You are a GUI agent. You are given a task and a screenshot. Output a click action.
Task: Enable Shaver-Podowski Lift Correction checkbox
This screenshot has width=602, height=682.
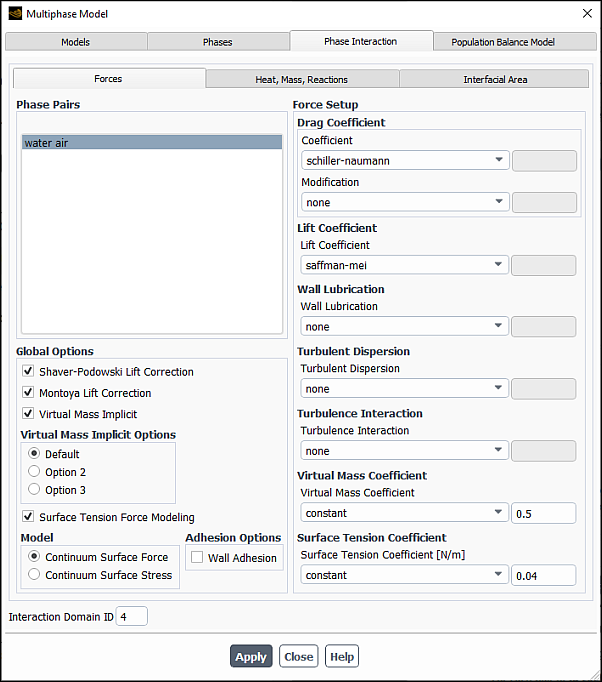28,372
